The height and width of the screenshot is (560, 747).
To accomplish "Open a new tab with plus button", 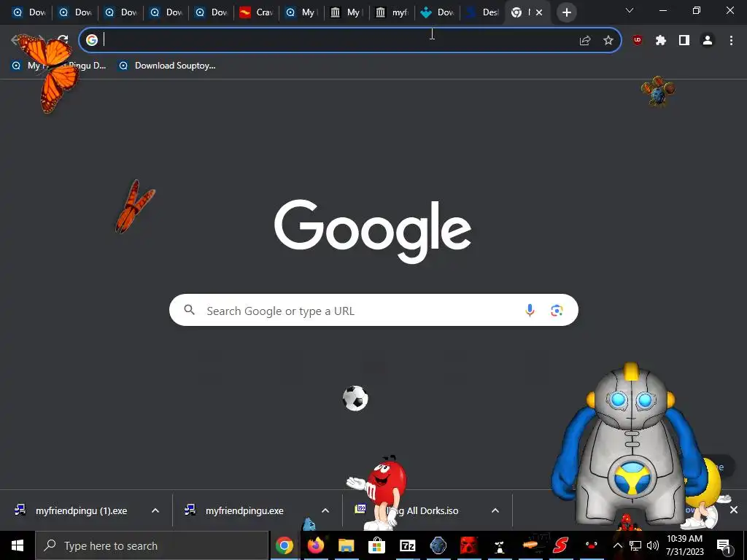I will coord(566,12).
